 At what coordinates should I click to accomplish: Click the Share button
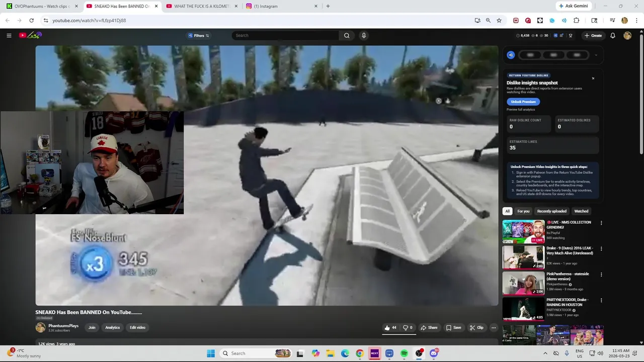(x=429, y=327)
